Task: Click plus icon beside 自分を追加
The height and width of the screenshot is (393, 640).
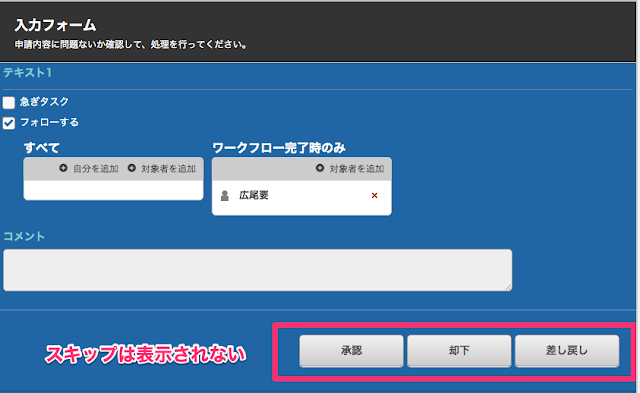Action: [63, 168]
